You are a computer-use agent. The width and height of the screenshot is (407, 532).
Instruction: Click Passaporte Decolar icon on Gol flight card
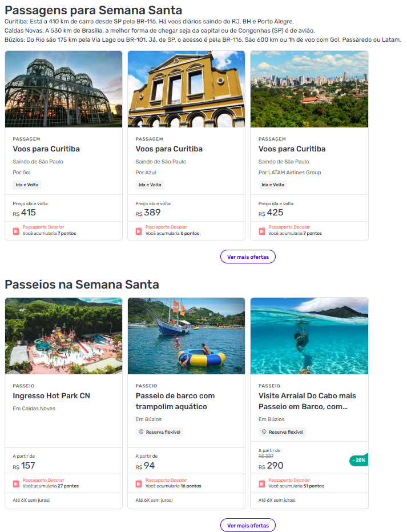(x=16, y=231)
